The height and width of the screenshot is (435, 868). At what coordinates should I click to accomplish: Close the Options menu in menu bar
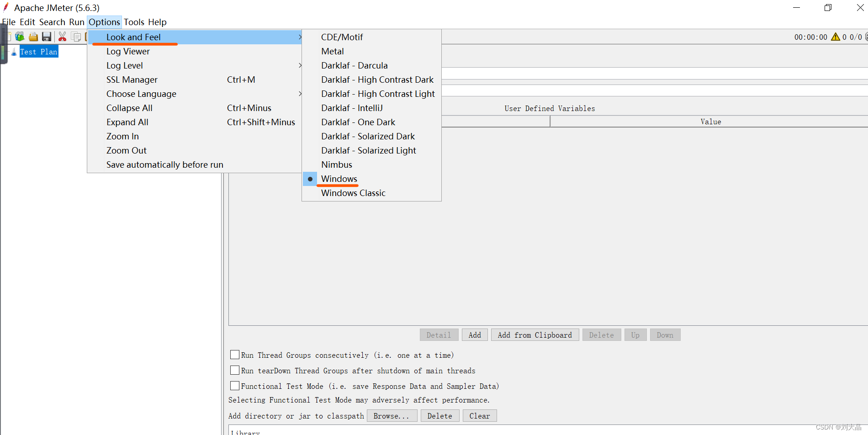tap(104, 22)
